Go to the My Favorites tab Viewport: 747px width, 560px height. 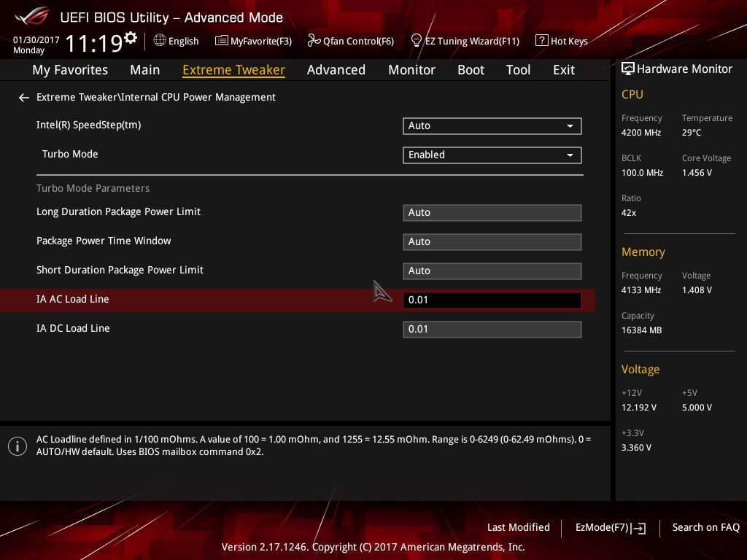point(70,70)
